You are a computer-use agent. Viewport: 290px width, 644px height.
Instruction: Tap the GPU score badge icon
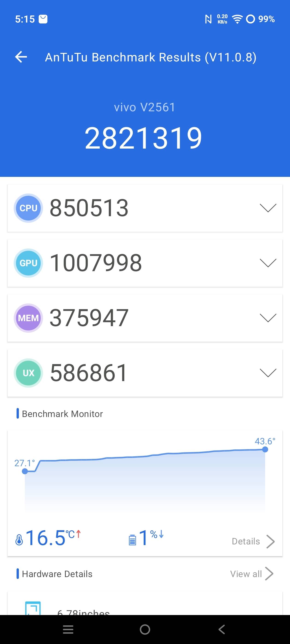pyautogui.click(x=28, y=263)
